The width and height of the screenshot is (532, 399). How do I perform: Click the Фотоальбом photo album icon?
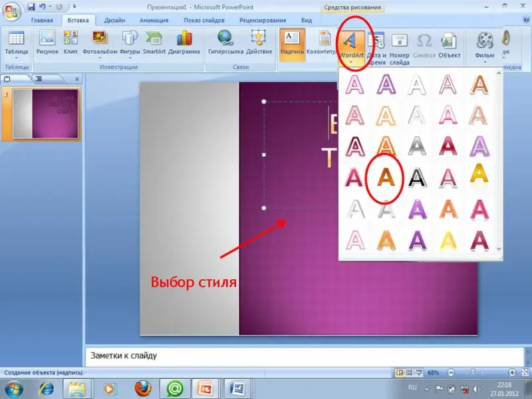coord(100,43)
